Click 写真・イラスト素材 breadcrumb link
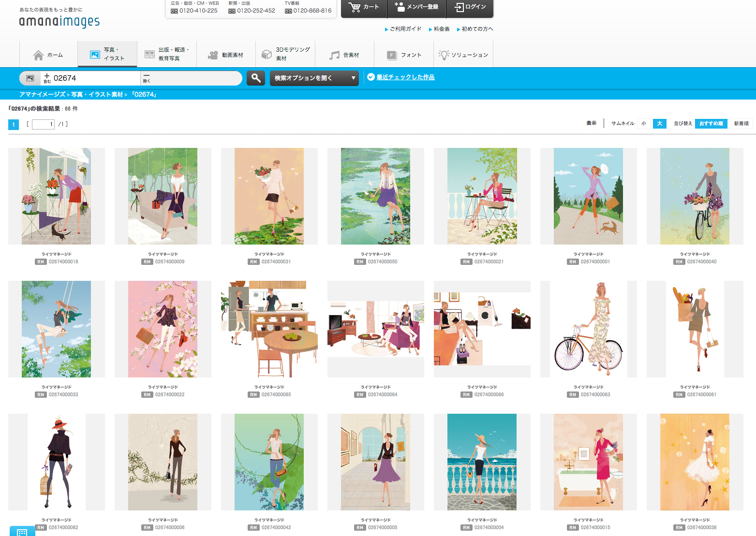Image resolution: width=756 pixels, height=536 pixels. point(97,94)
